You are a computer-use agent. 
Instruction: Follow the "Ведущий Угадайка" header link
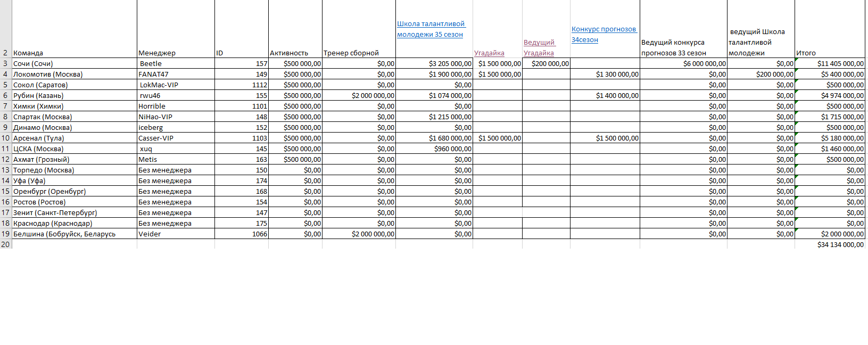click(x=539, y=47)
